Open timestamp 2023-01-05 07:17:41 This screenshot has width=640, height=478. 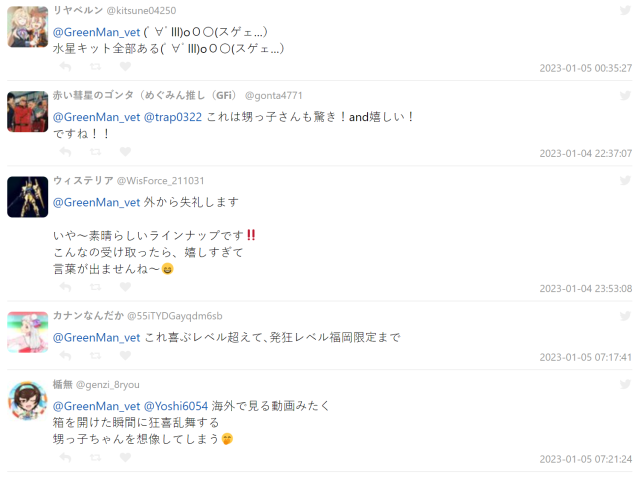[x=586, y=357]
